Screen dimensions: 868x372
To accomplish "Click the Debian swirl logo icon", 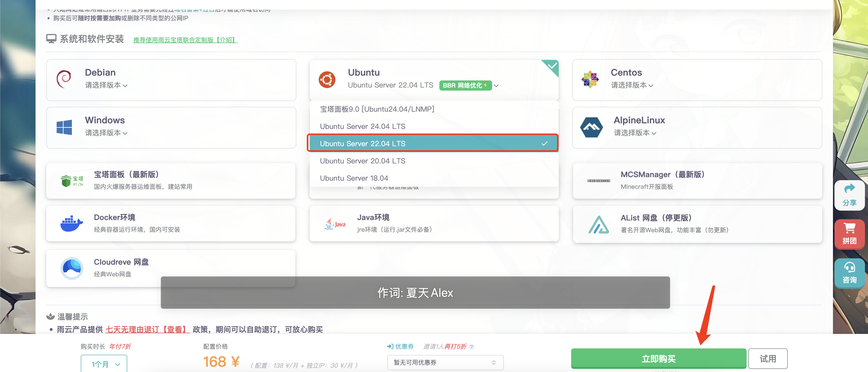I will [x=64, y=79].
